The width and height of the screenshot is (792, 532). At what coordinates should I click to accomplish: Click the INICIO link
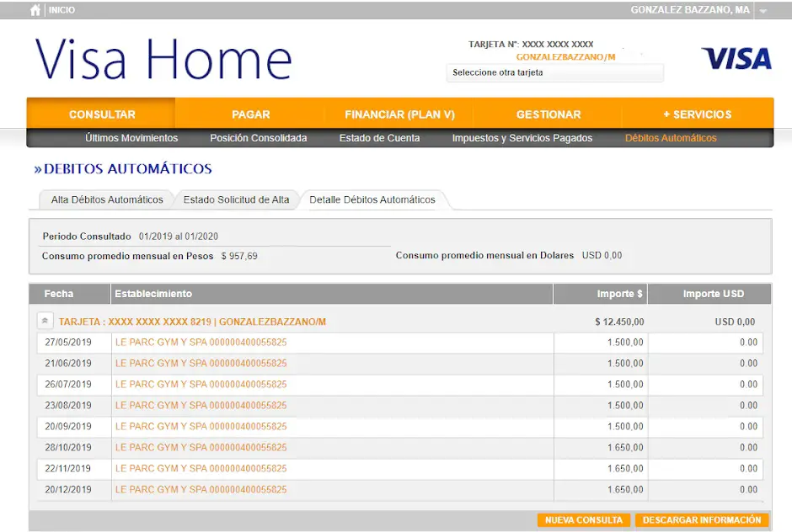click(62, 10)
